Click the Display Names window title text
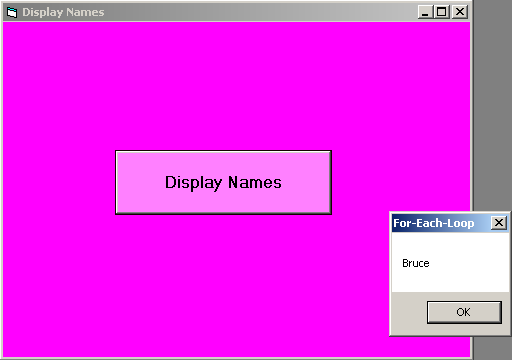 pyautogui.click(x=63, y=12)
